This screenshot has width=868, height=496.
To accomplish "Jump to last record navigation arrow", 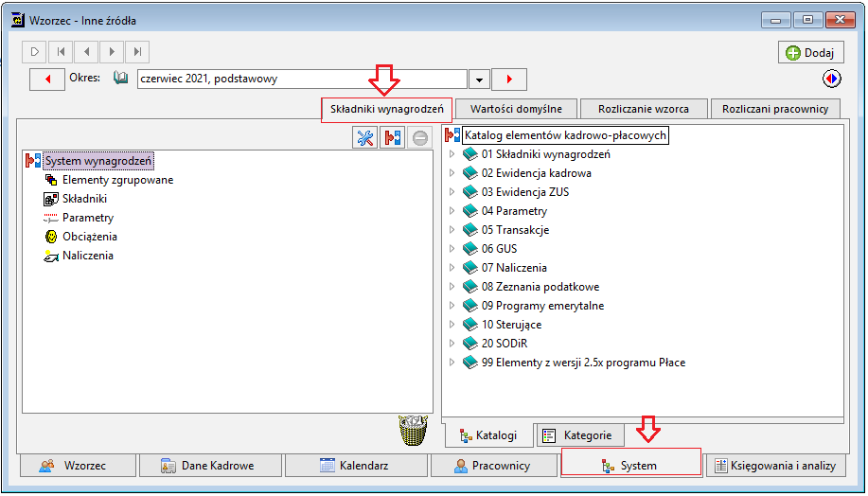I will [x=137, y=52].
